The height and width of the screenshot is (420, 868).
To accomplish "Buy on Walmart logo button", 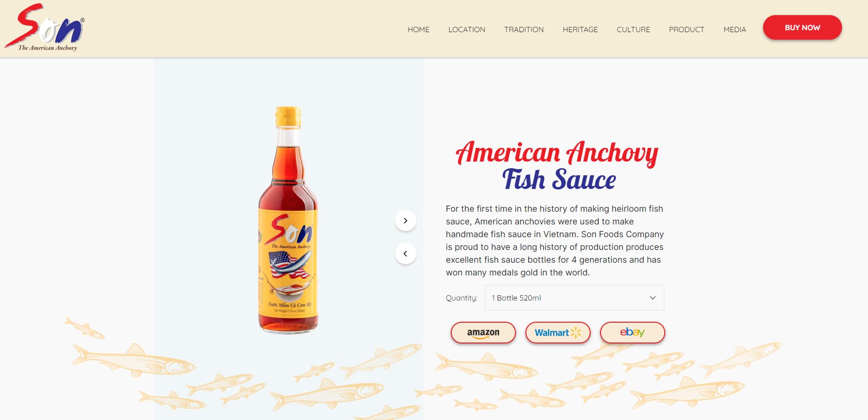I will click(x=558, y=333).
